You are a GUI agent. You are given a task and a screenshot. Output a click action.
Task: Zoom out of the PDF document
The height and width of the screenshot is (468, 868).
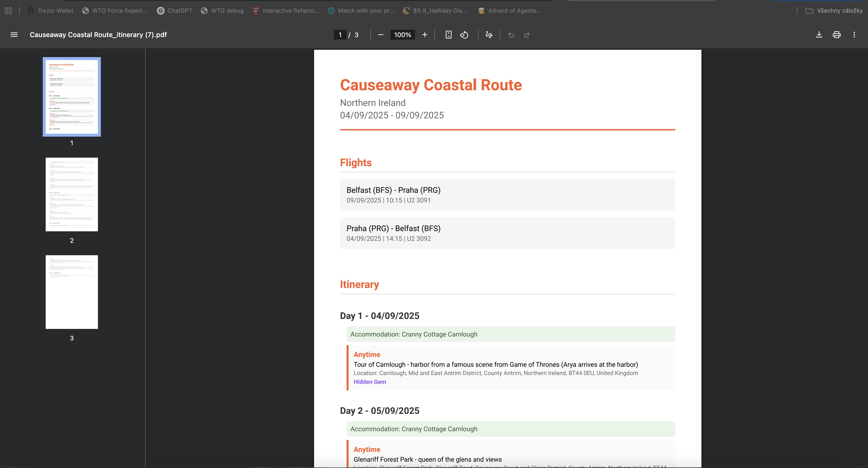coord(381,35)
